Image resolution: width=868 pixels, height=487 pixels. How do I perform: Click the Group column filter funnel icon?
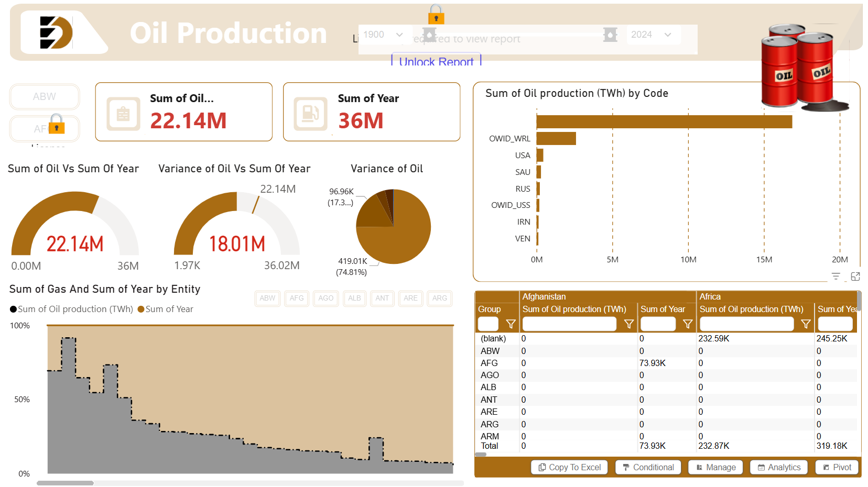pos(511,324)
